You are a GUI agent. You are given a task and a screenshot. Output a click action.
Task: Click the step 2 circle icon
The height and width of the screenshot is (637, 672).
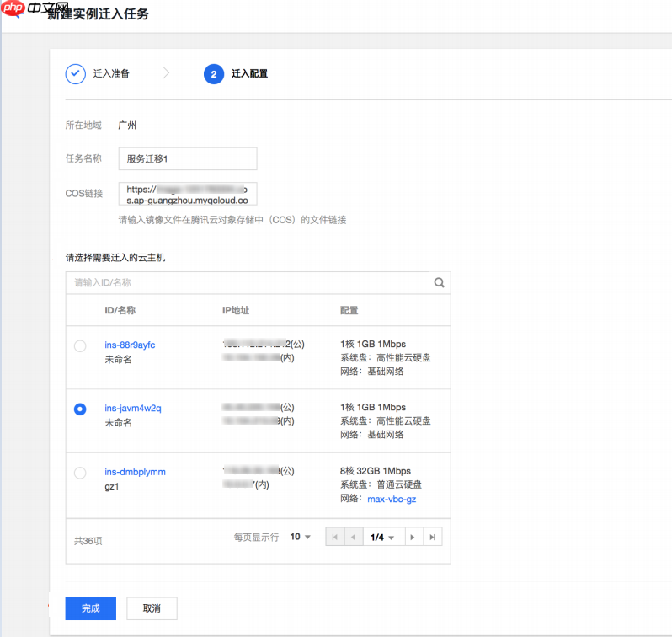tap(214, 74)
